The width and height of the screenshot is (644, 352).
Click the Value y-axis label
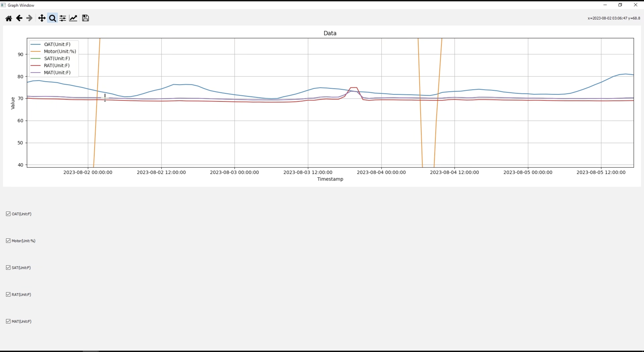[x=13, y=103]
